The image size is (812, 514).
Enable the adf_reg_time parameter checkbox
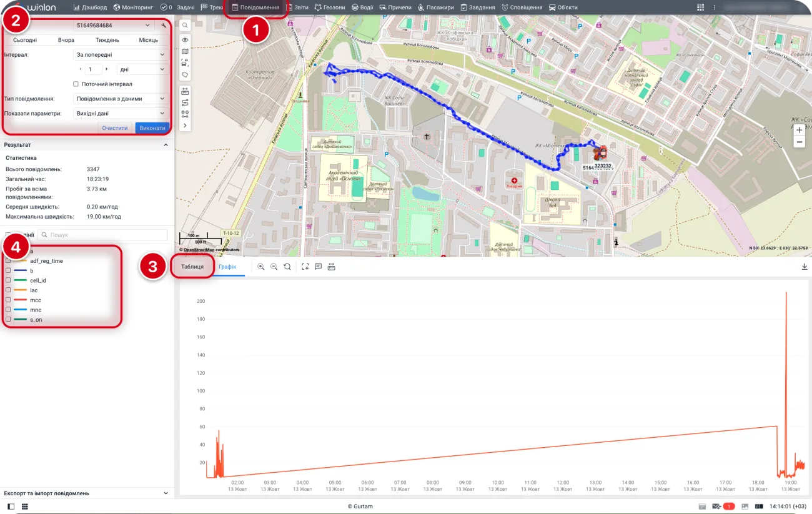[8, 261]
